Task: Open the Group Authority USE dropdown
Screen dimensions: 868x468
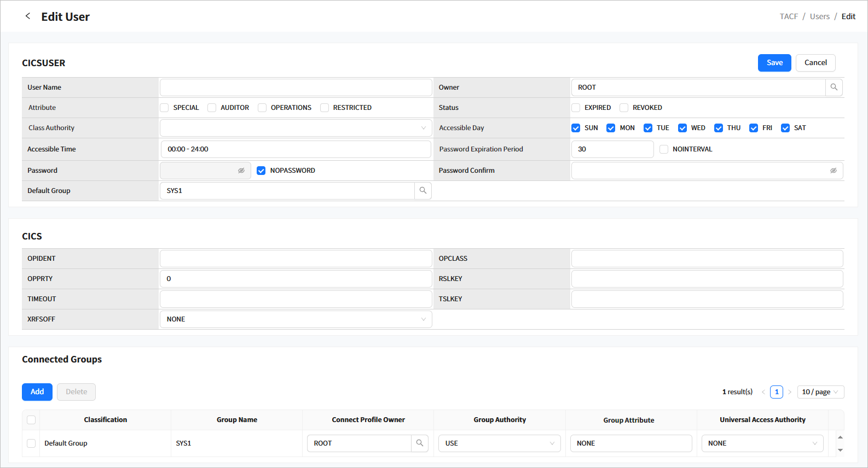Action: (x=499, y=443)
